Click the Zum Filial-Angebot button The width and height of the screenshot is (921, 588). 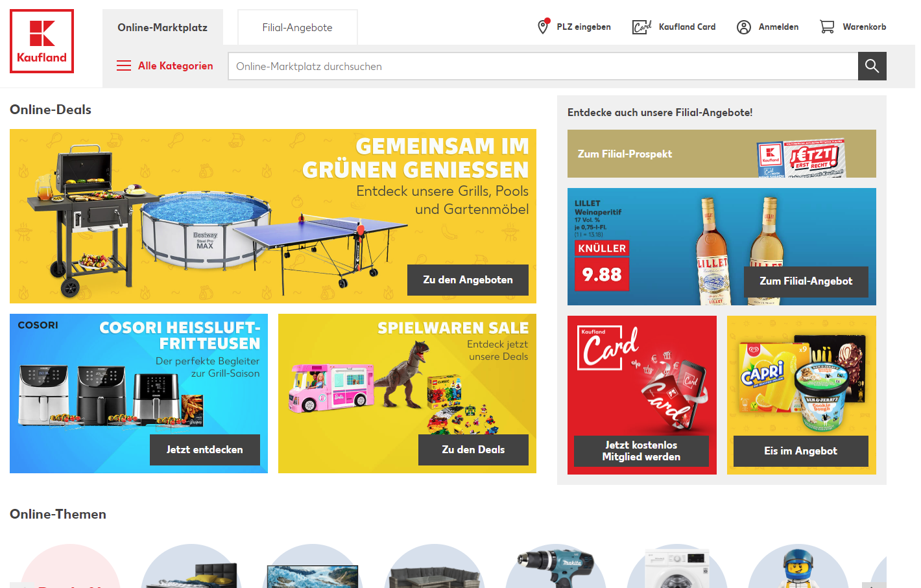click(806, 281)
